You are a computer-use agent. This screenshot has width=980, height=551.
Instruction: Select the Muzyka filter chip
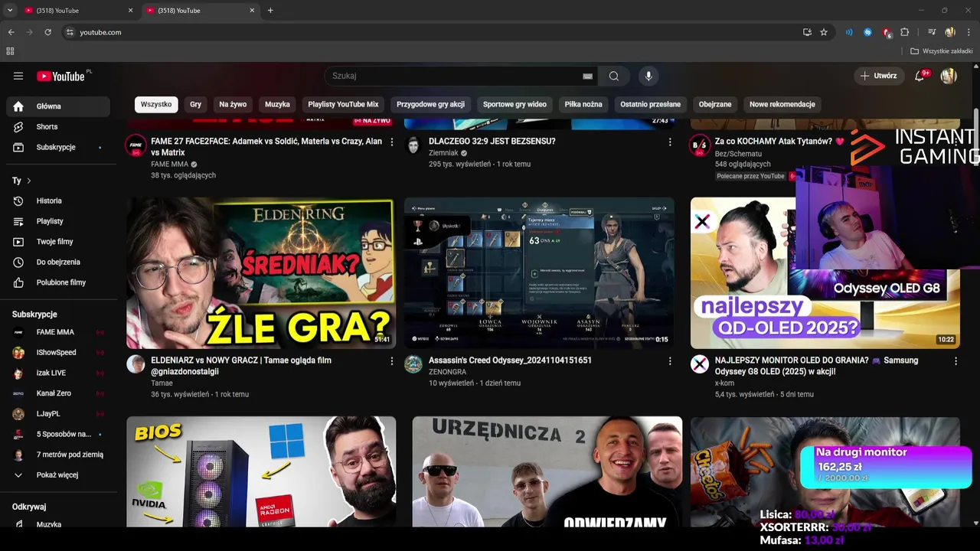277,104
